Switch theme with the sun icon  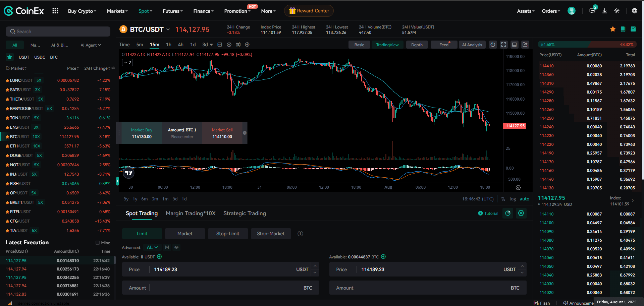point(617,11)
